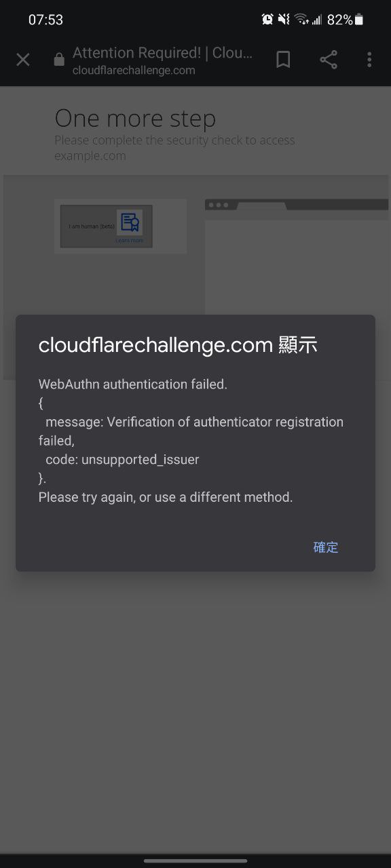Tap the Attention Required page title
This screenshot has height=868, width=391.
pyautogui.click(x=162, y=53)
